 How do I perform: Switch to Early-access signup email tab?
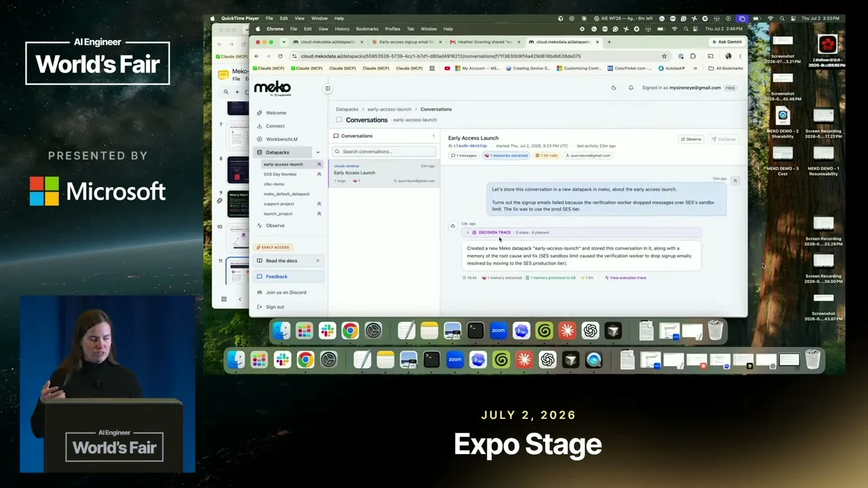406,42
